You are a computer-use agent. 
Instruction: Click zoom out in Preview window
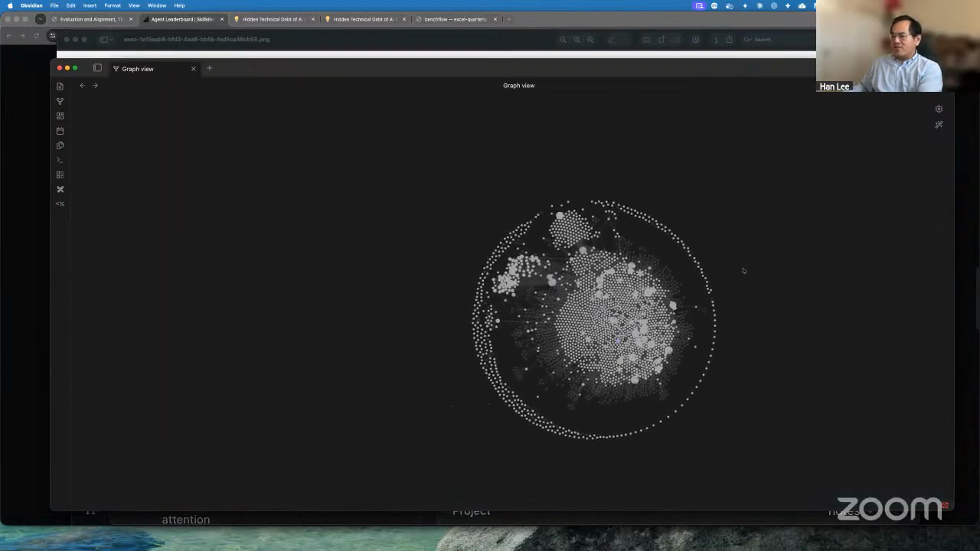[563, 40]
